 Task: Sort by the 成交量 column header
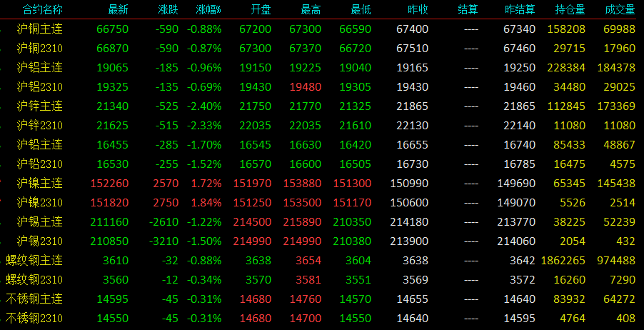tap(620, 9)
